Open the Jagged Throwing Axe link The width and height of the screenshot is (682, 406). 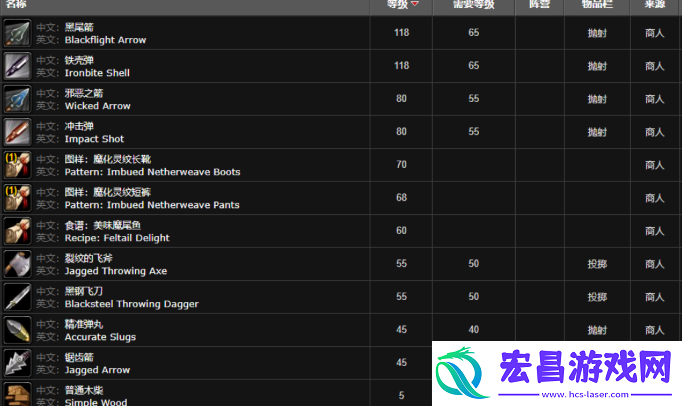coord(116,271)
